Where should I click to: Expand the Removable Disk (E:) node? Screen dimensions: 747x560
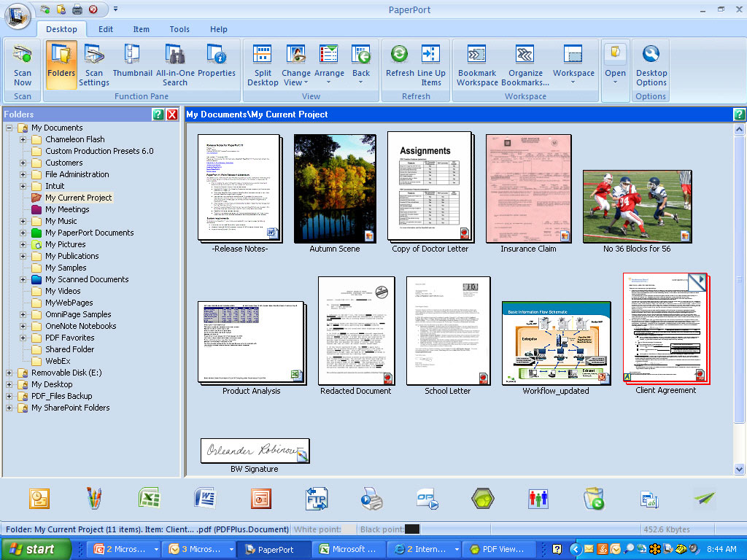(x=9, y=373)
